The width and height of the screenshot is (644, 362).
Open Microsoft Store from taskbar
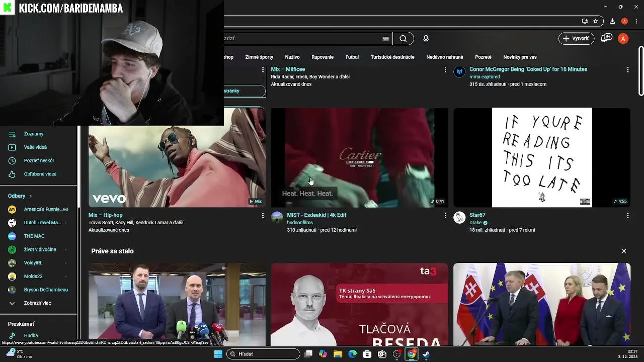pyautogui.click(x=367, y=354)
